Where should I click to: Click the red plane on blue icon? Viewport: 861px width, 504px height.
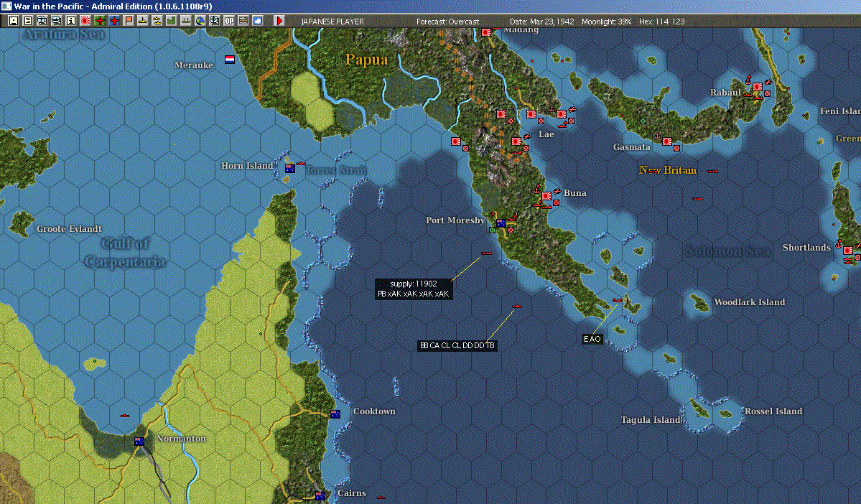(114, 21)
